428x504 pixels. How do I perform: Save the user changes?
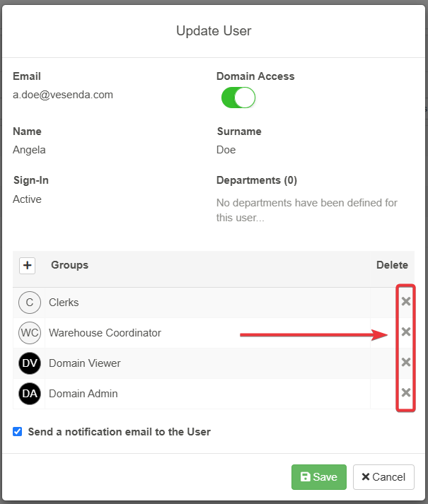(319, 477)
